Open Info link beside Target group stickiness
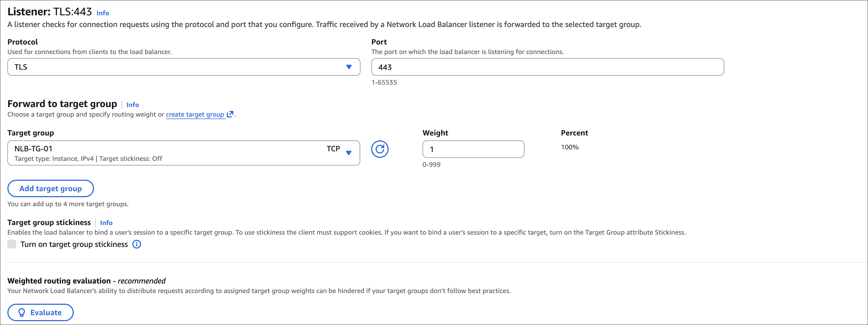Viewport: 868px width, 325px height. tap(106, 223)
